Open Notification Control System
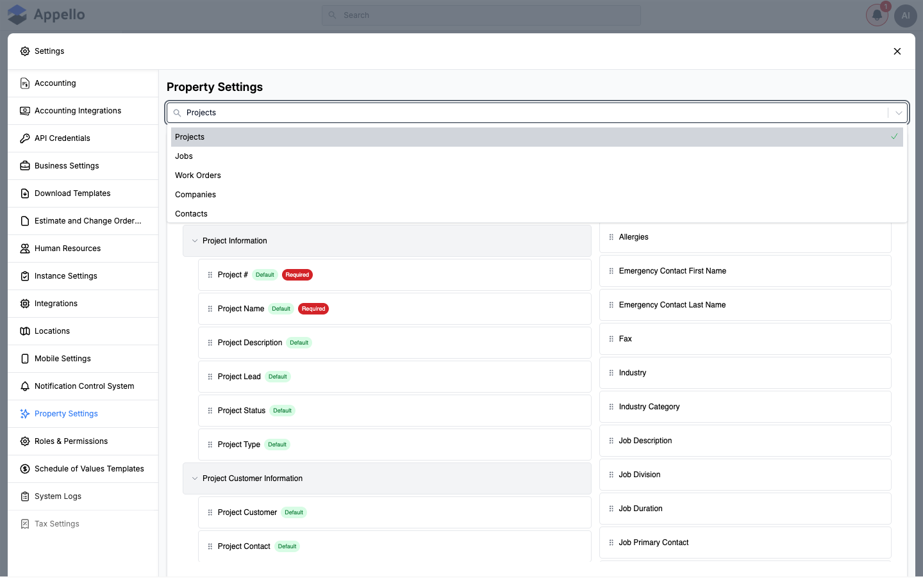Screen dimensions: 923x588 pyautogui.click(x=83, y=386)
